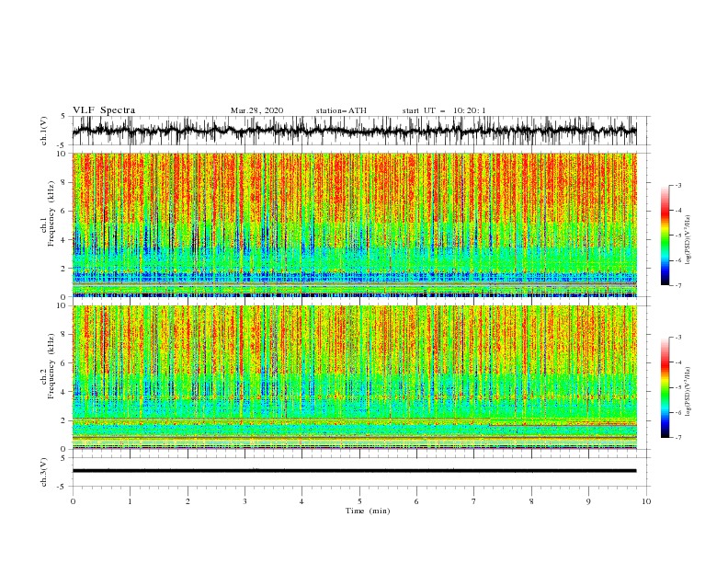Click time axis tick label '9'
Viewport: 728px width, 563px height.
point(588,501)
